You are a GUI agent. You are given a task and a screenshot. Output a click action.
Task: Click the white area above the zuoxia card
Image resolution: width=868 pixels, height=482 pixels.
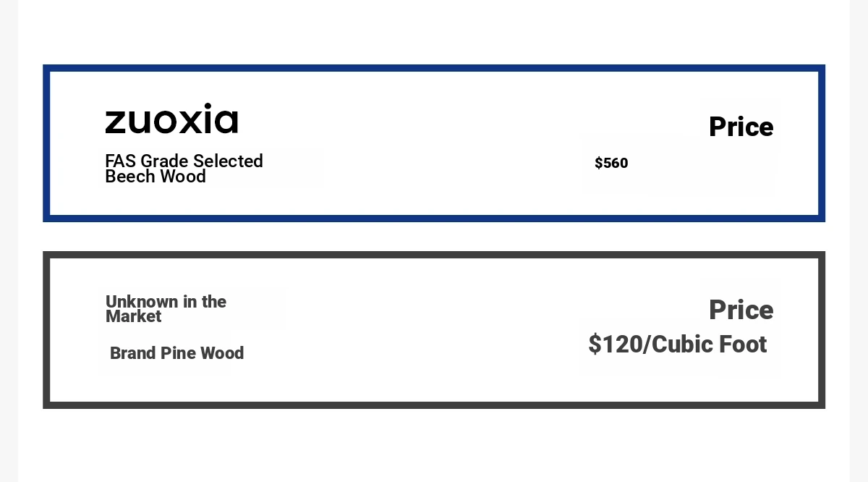434,32
